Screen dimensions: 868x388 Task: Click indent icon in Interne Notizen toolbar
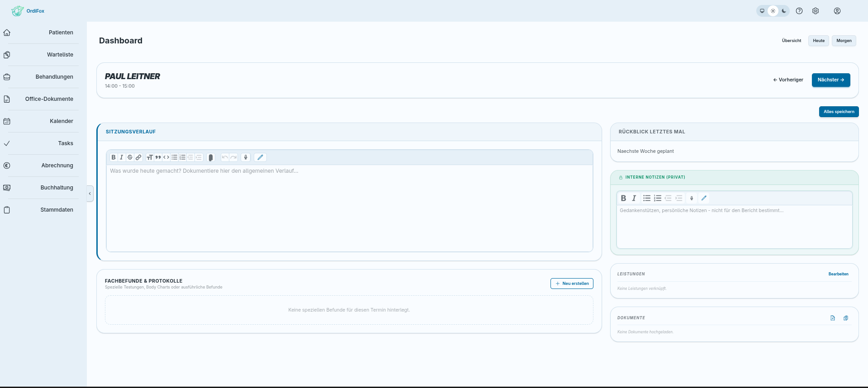tap(679, 198)
